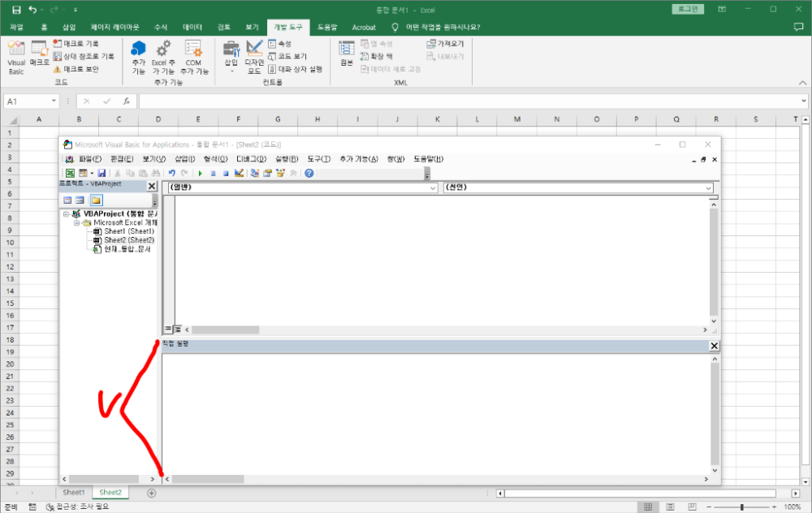Toggle VBA toolbar Design Mode icon
This screenshot has width=812, height=513.
[x=239, y=174]
